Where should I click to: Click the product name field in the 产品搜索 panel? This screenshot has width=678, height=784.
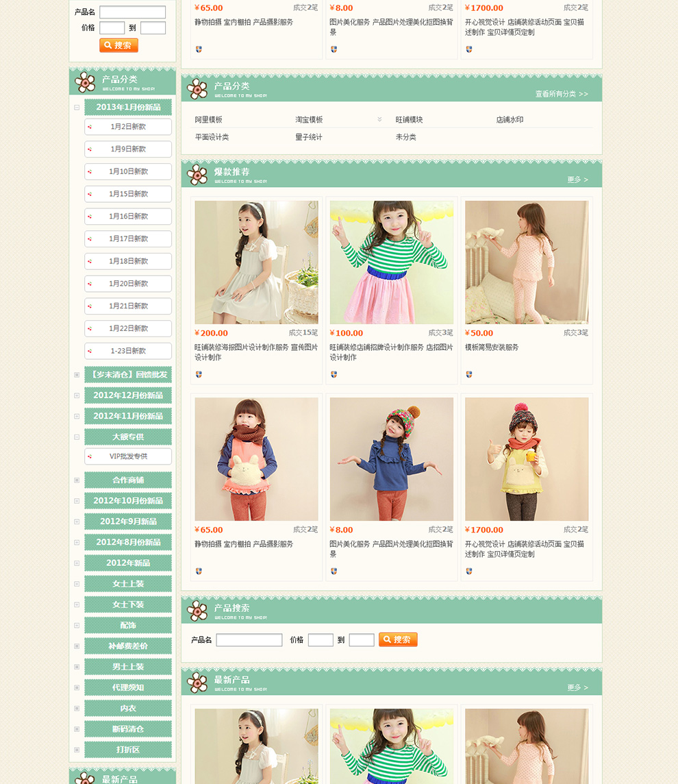click(249, 640)
